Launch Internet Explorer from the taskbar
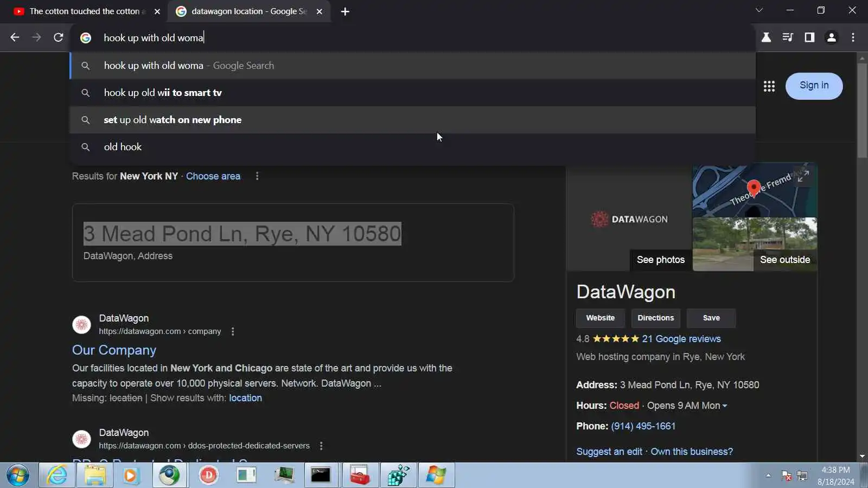868x488 pixels. click(x=57, y=476)
